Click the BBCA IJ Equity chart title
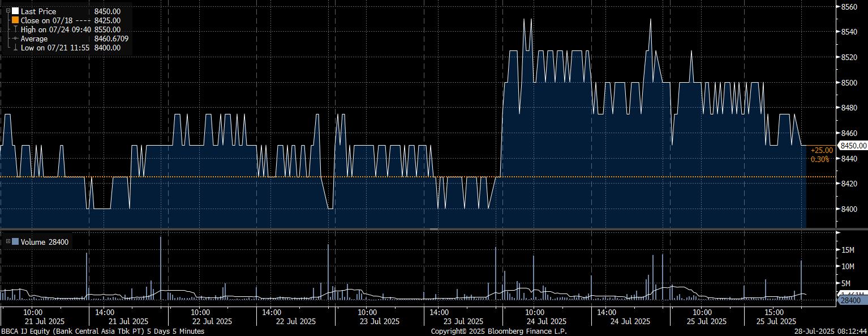 pyautogui.click(x=102, y=331)
